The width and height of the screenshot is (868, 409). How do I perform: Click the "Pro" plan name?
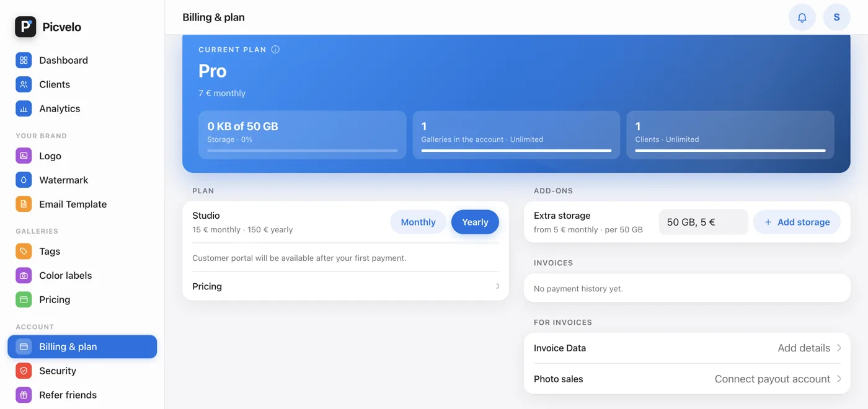pos(213,71)
